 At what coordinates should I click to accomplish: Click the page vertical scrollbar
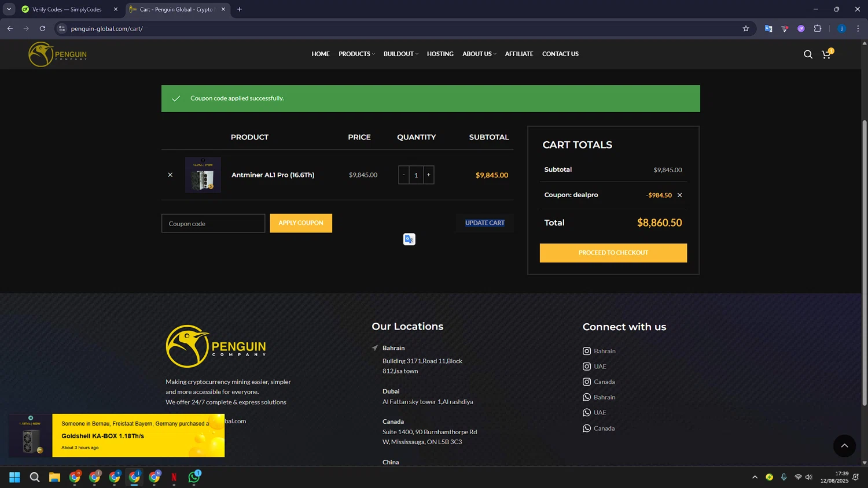click(865, 262)
